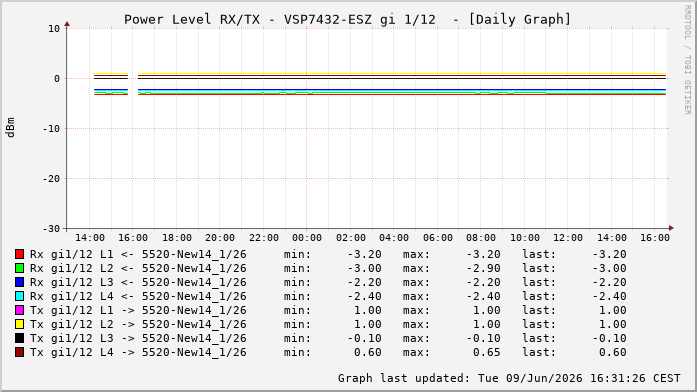The image size is (697, 392).
Task: Click the -30 y-axis tick label
Action: click(51, 228)
